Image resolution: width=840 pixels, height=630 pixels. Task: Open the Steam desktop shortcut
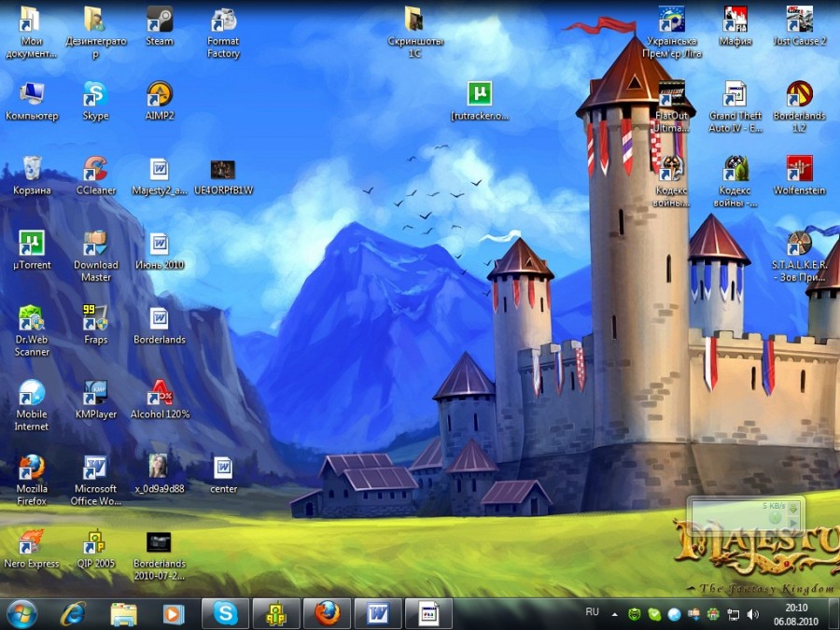[x=160, y=27]
